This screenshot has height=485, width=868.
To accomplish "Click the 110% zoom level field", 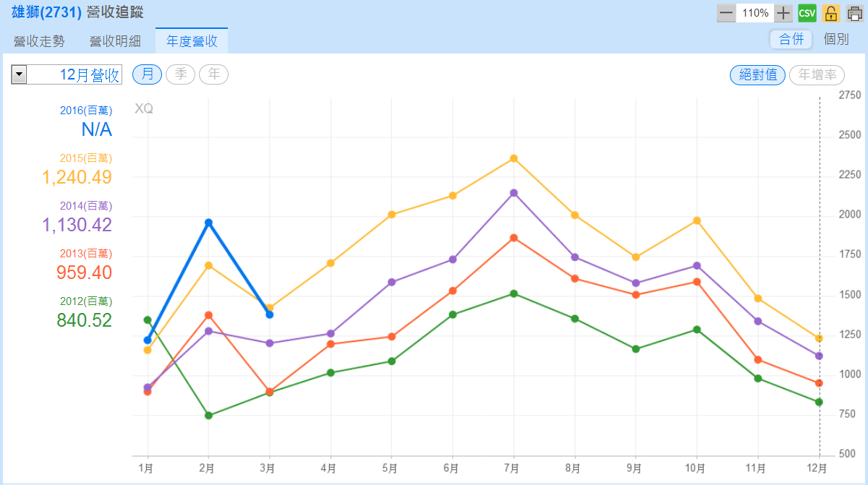I will pos(755,13).
